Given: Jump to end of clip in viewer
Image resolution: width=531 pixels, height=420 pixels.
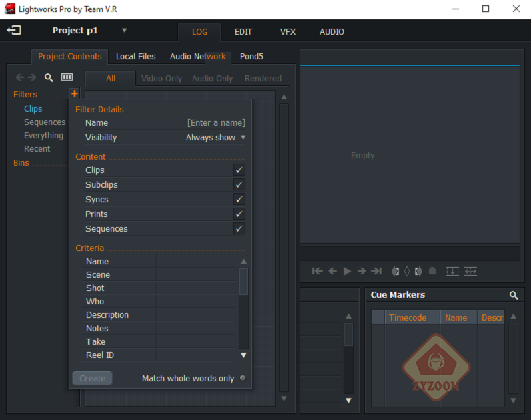Looking at the screenshot, I should (x=376, y=271).
